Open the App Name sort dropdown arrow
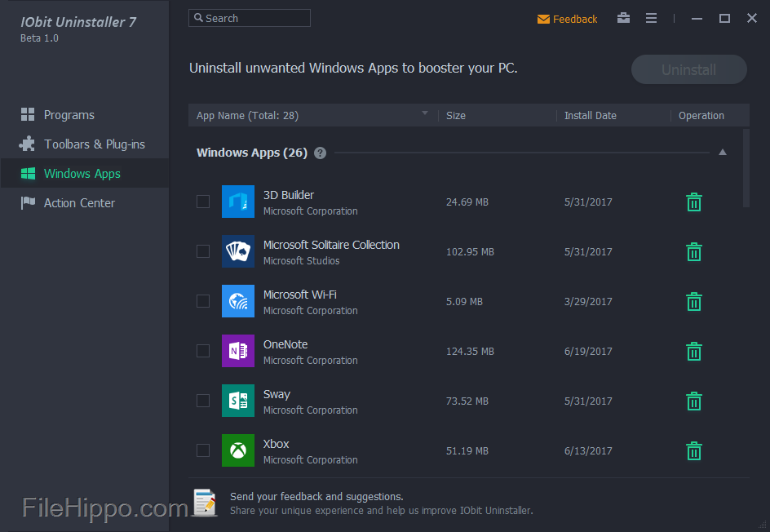Viewport: 770px width, 532px height. (425, 113)
